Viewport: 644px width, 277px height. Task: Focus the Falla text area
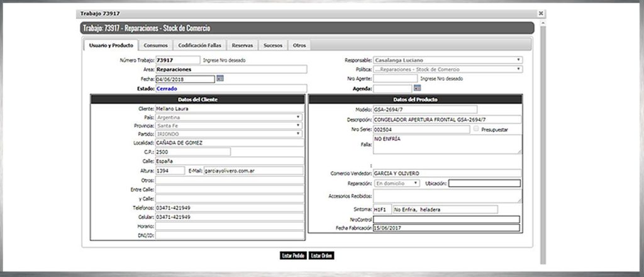coord(447,144)
